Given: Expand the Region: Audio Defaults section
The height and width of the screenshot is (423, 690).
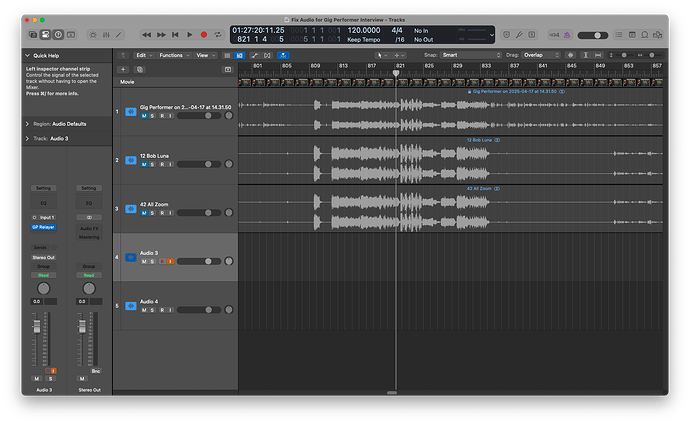Looking at the screenshot, I should (27, 123).
